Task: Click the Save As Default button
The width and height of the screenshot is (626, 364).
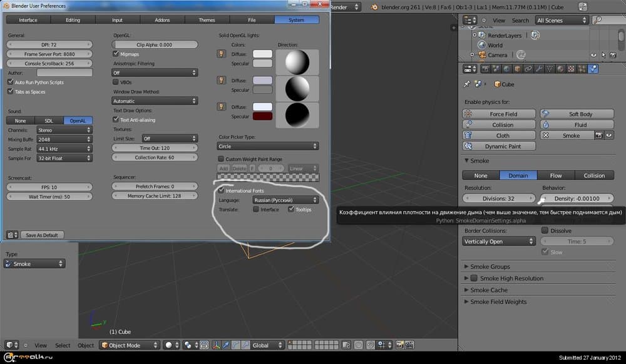Action: point(42,235)
